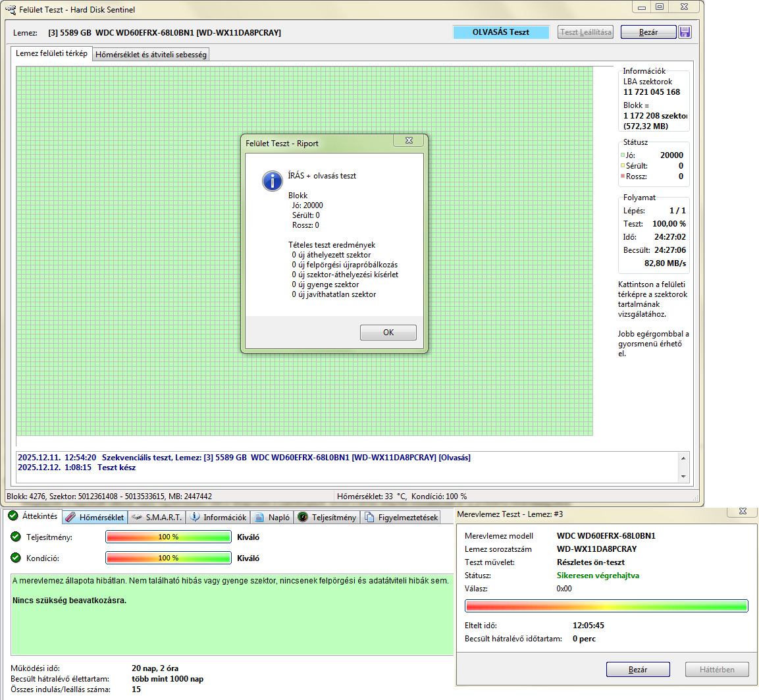Click the 'Nincs szükség beavatkozásra.' text
Image resolution: width=759 pixels, height=700 pixels.
pyautogui.click(x=69, y=601)
